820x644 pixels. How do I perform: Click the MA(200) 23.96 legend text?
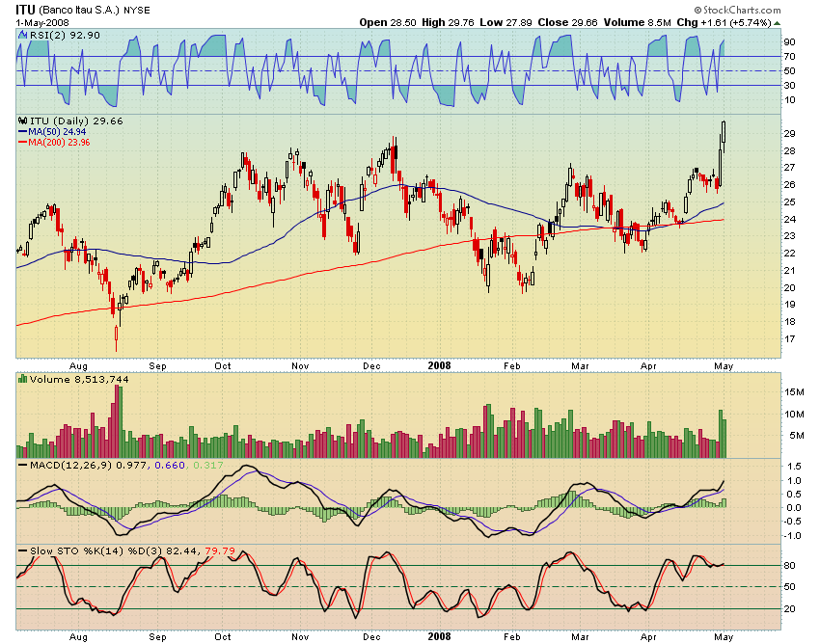[x=59, y=142]
